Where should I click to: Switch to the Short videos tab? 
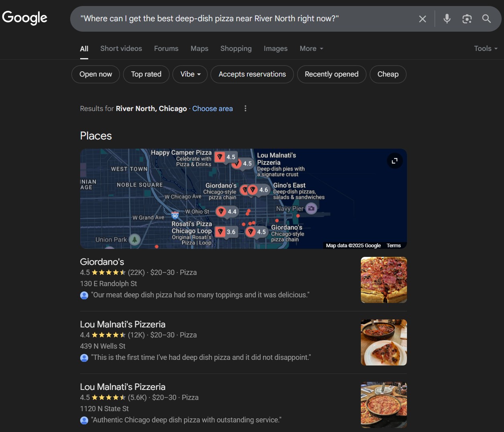121,48
